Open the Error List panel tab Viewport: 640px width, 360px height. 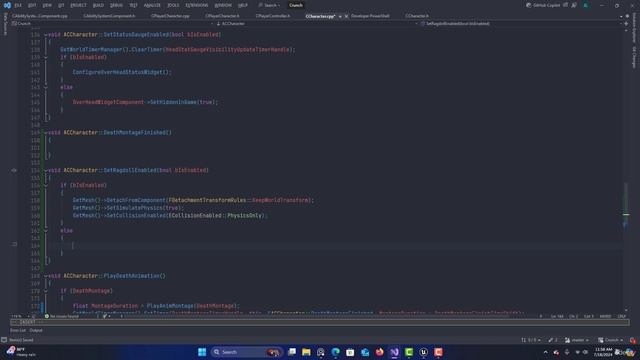coord(18,330)
